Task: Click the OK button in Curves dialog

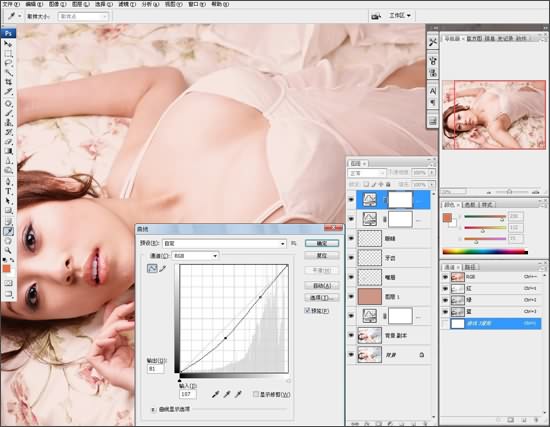Action: pos(322,243)
